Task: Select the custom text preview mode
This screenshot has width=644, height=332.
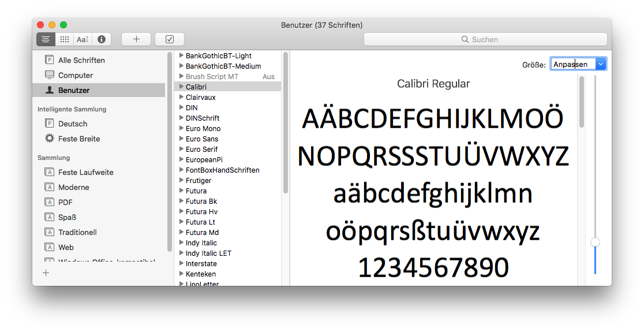Action: 83,39
